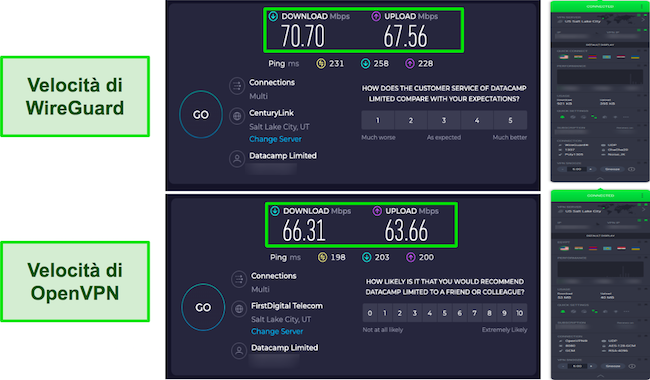Click the snooze time field, WireGuard VPN panel

577,169
